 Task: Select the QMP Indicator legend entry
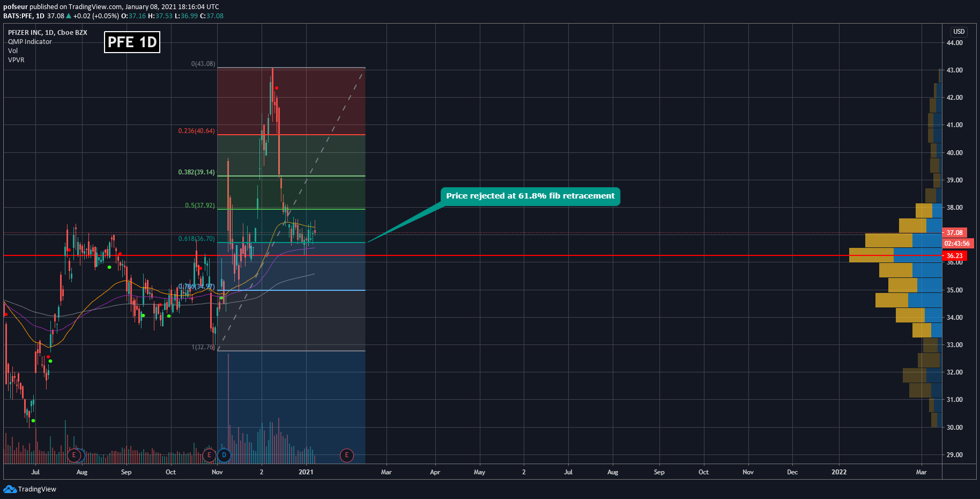(x=30, y=42)
